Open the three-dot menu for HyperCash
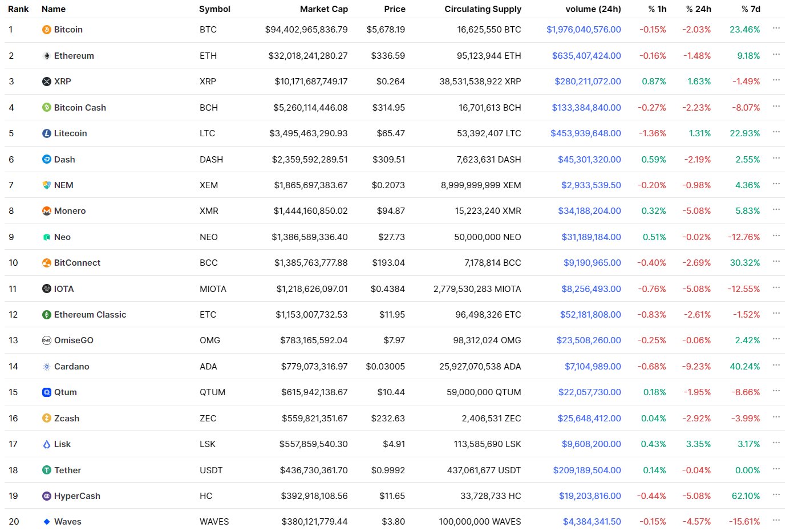The height and width of the screenshot is (532, 790). click(x=776, y=494)
